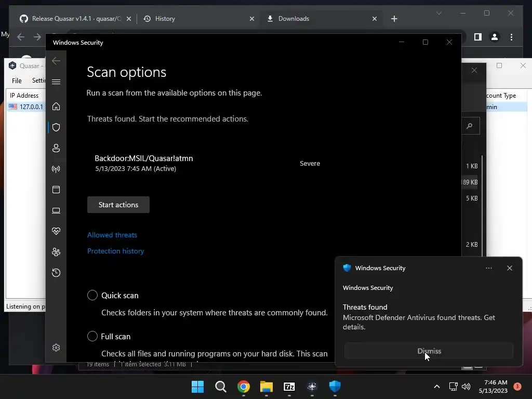Open Device performance & health heart icon
This screenshot has width=532, height=399.
(56, 231)
